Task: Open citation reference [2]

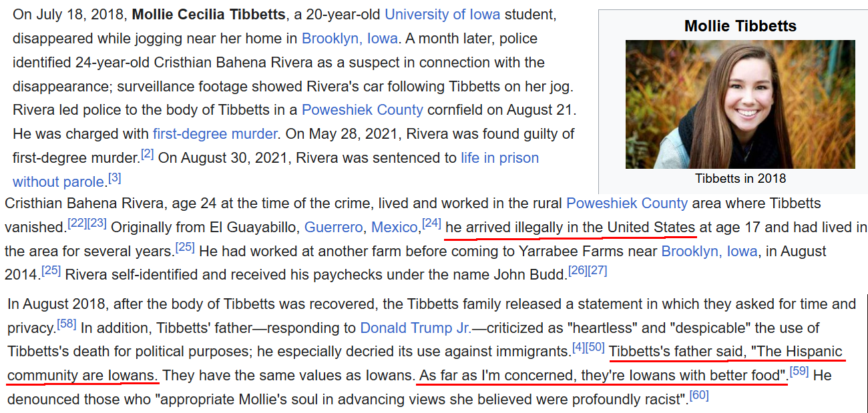Action: click(x=148, y=154)
